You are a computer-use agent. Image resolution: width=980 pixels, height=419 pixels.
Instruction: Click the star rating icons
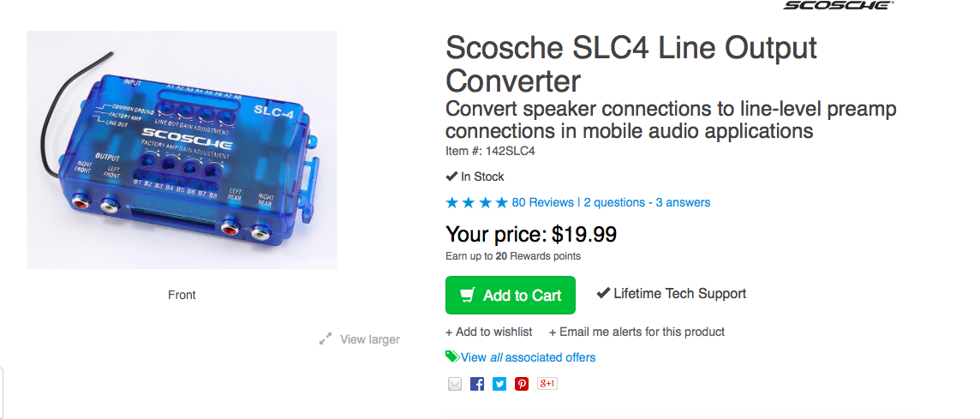pos(476,203)
